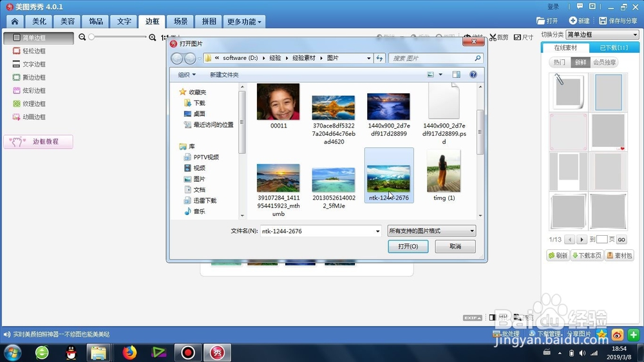
Task: Click 刷新 button in materials panel
Action: click(558, 256)
